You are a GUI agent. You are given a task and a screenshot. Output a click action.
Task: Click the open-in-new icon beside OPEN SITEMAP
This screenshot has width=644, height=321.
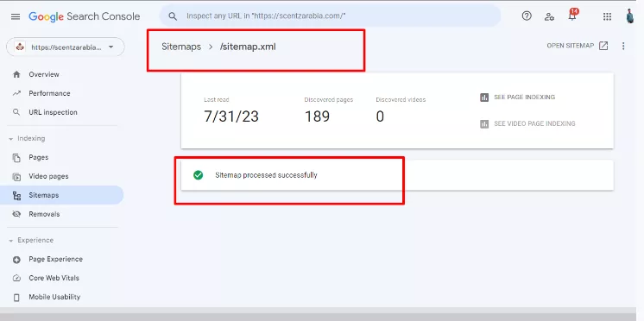click(603, 46)
